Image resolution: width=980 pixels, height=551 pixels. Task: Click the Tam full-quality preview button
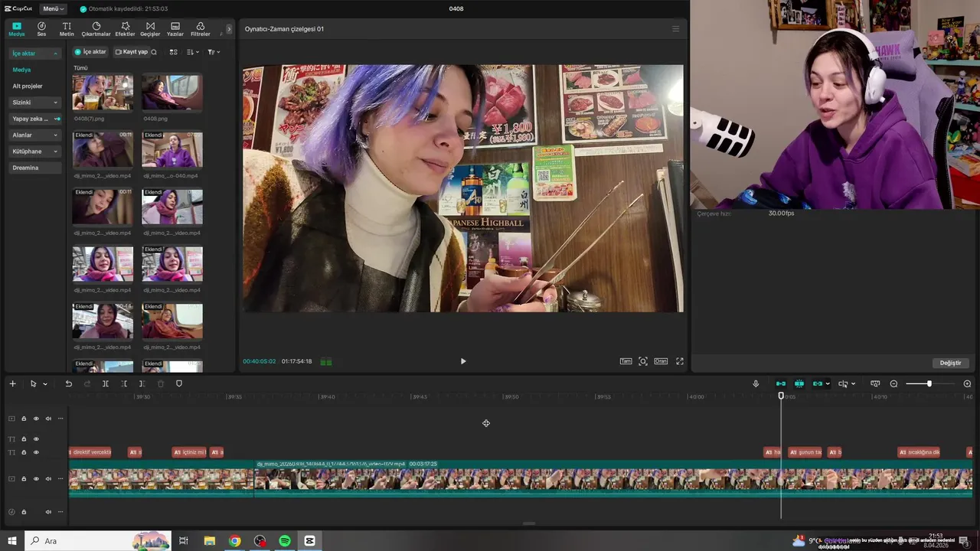tap(626, 361)
